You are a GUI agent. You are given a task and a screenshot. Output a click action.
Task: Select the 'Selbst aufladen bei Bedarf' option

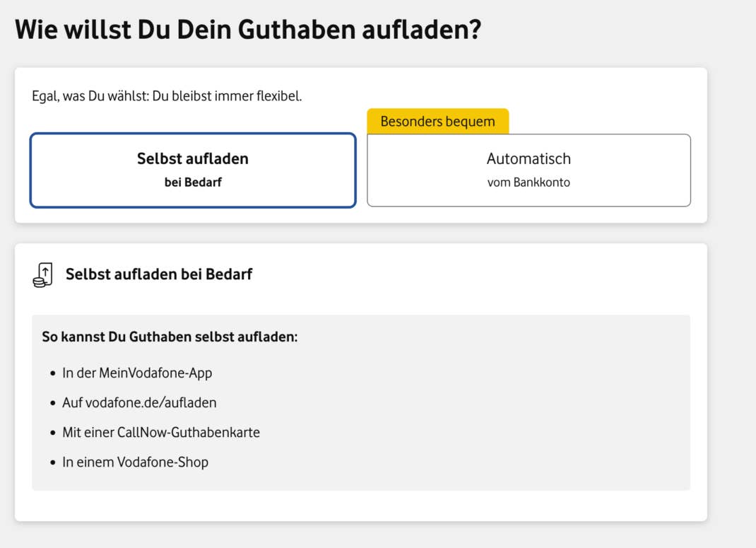pos(192,170)
